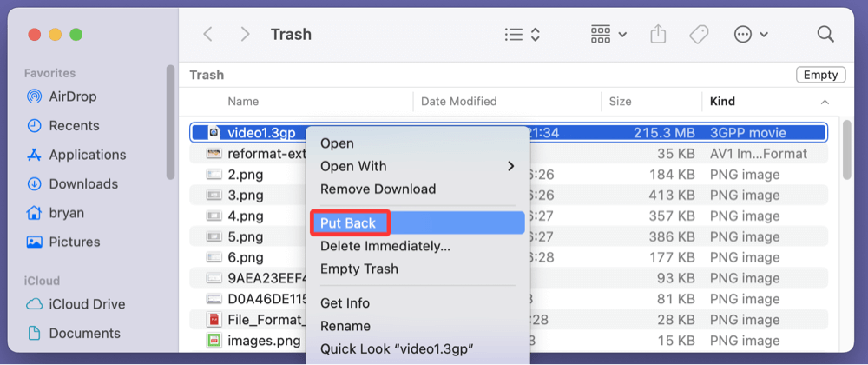Image resolution: width=868 pixels, height=365 pixels.
Task: Click the 93 KB size cell
Action: point(676,279)
